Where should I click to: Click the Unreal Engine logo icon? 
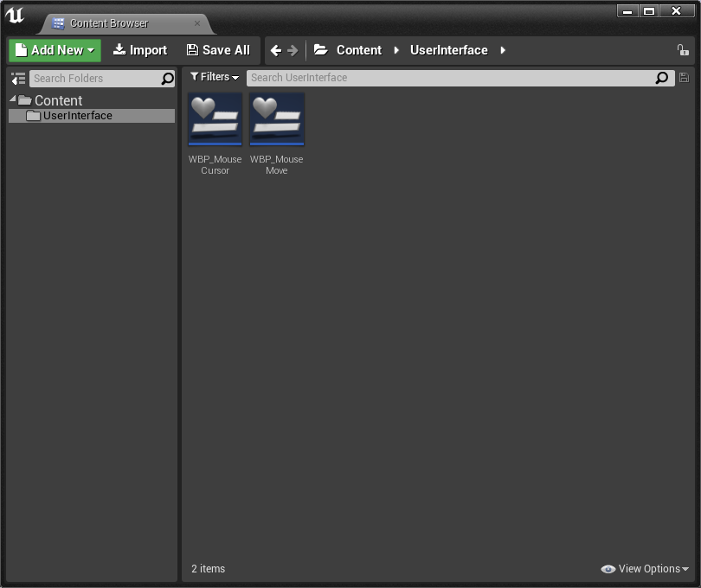point(15,16)
